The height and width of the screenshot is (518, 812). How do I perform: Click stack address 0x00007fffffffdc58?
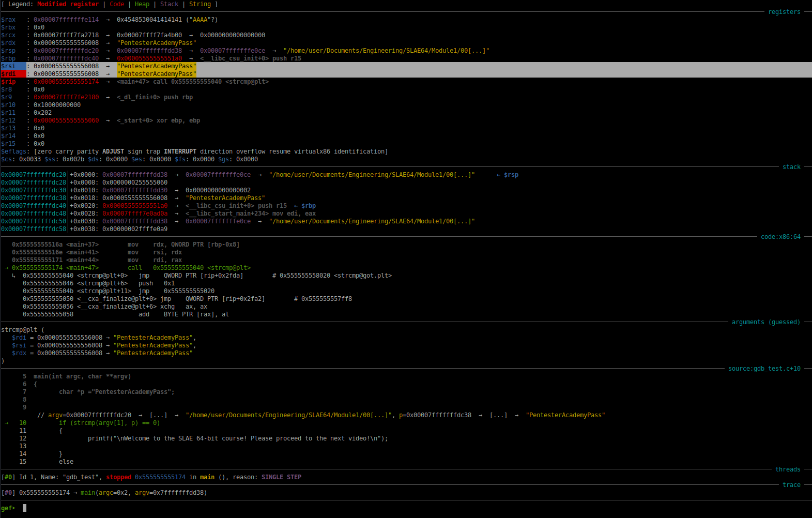tap(34, 229)
